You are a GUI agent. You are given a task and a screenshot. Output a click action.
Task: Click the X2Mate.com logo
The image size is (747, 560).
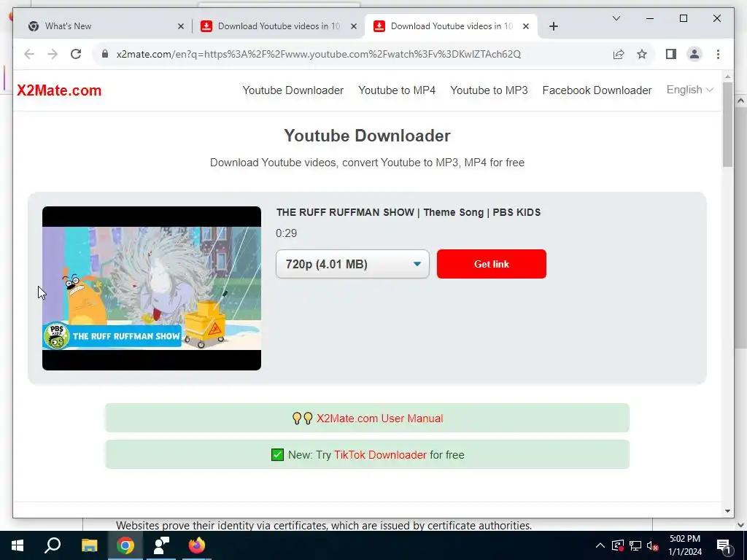pyautogui.click(x=59, y=90)
